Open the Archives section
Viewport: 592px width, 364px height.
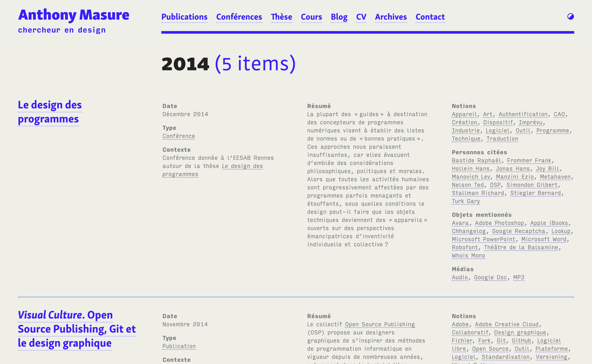click(391, 17)
